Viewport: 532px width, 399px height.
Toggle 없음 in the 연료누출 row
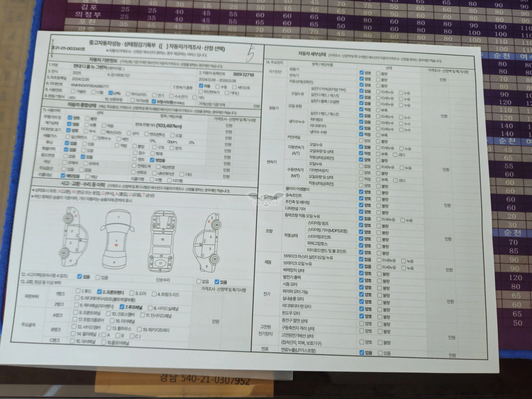[x=362, y=352]
